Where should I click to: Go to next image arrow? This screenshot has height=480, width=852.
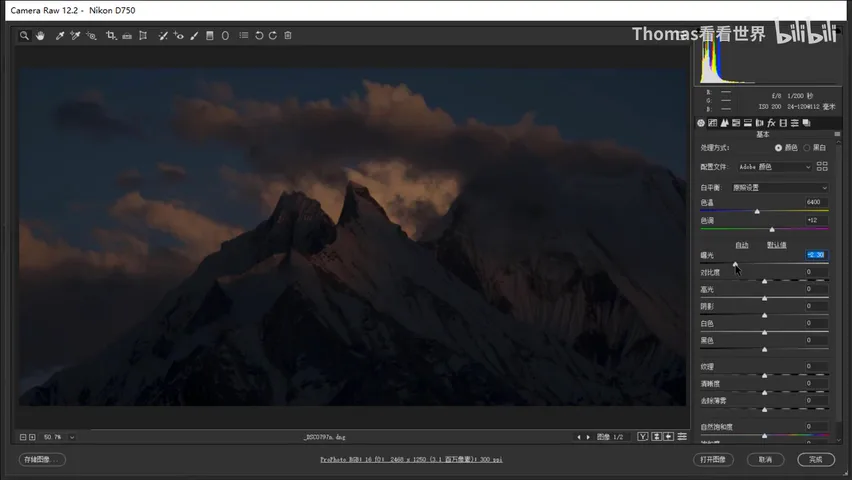pyautogui.click(x=588, y=437)
